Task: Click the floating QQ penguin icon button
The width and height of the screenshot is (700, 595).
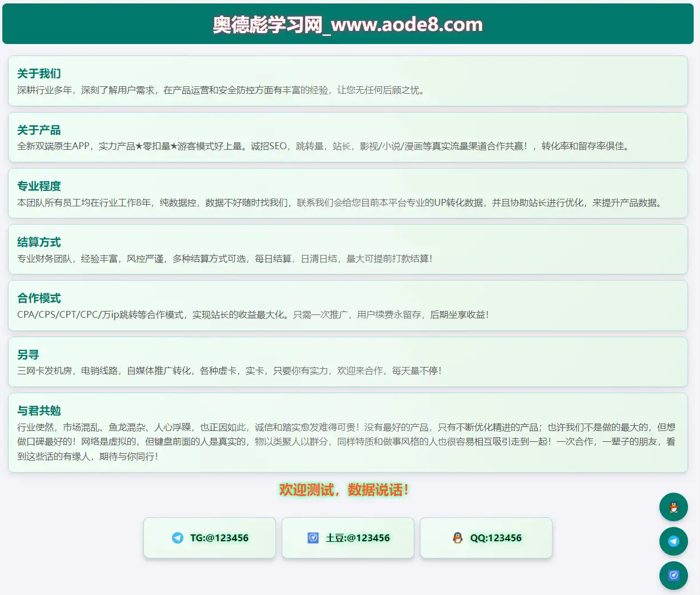Action: [x=674, y=507]
